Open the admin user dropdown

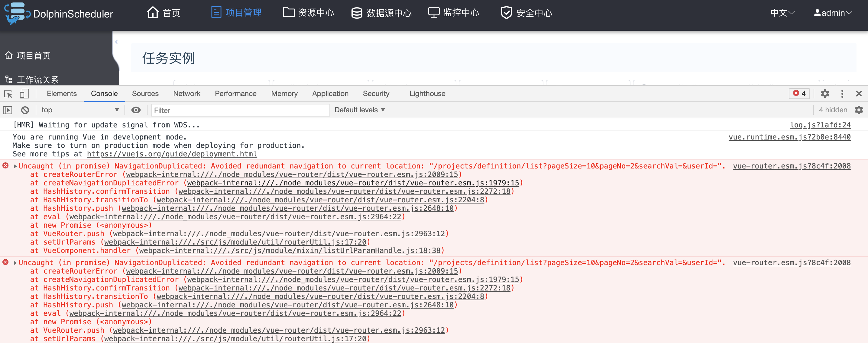click(833, 13)
